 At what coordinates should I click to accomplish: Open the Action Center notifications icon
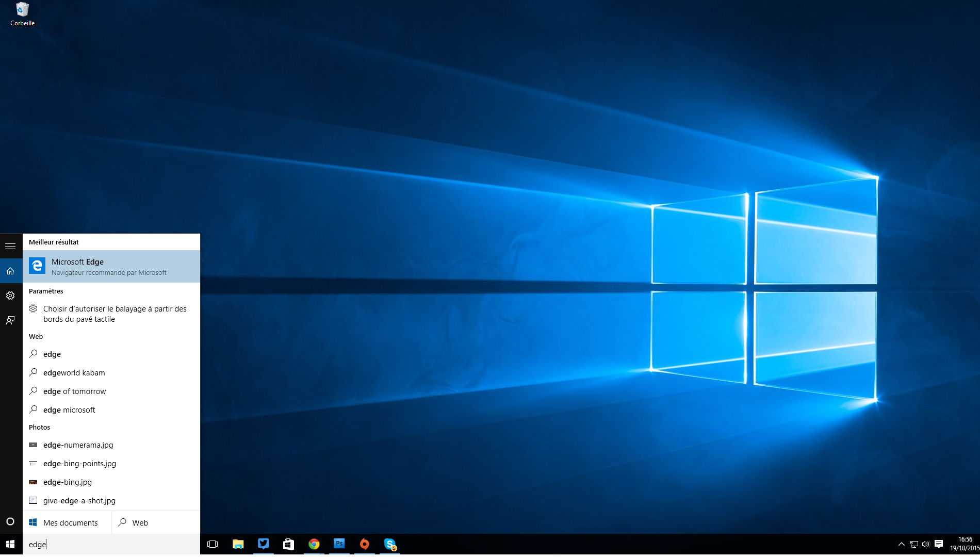[x=939, y=544]
